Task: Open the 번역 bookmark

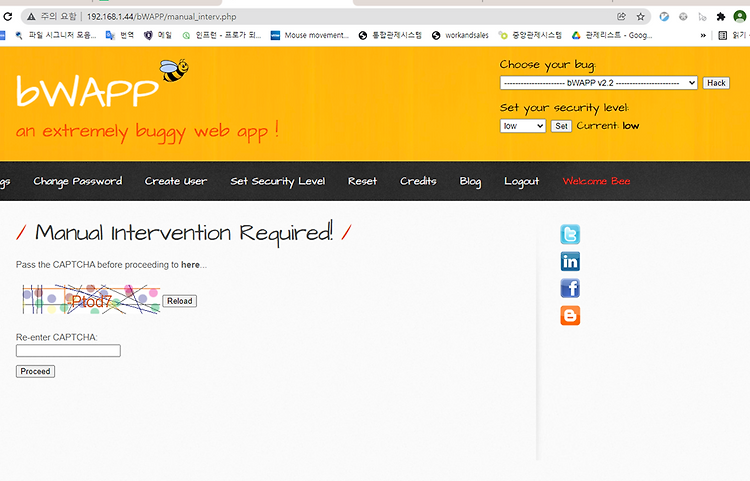Action: click(120, 35)
